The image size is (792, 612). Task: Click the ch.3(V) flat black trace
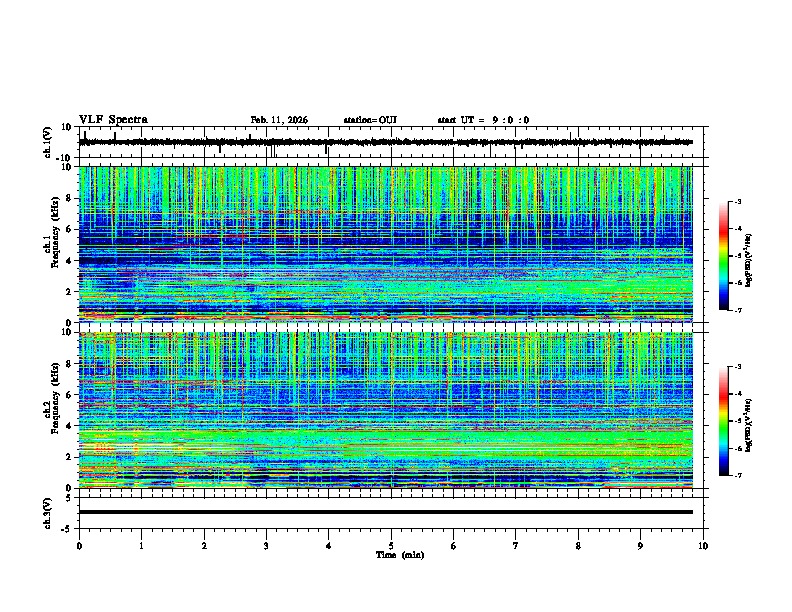(386, 512)
